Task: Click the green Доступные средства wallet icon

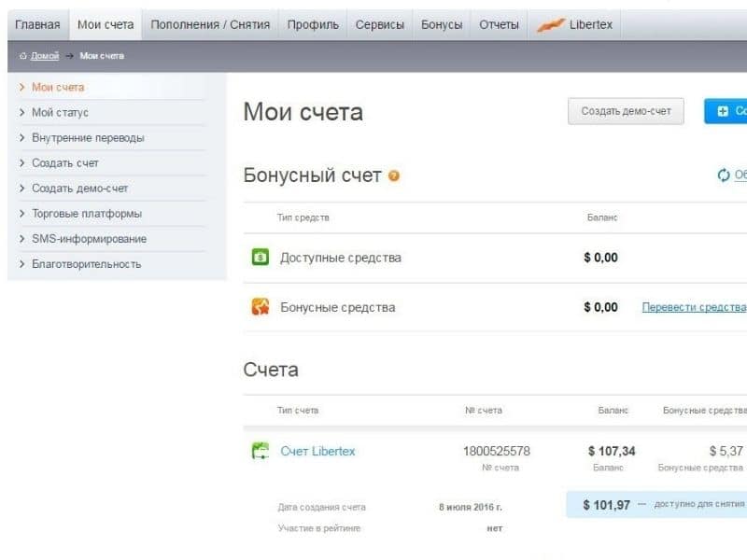Action: pos(261,258)
